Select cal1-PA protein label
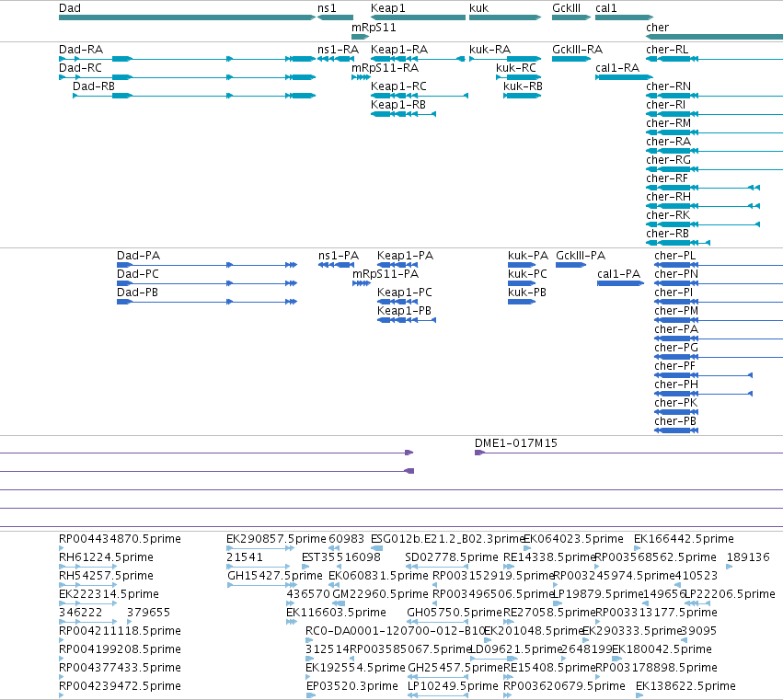 [x=618, y=274]
